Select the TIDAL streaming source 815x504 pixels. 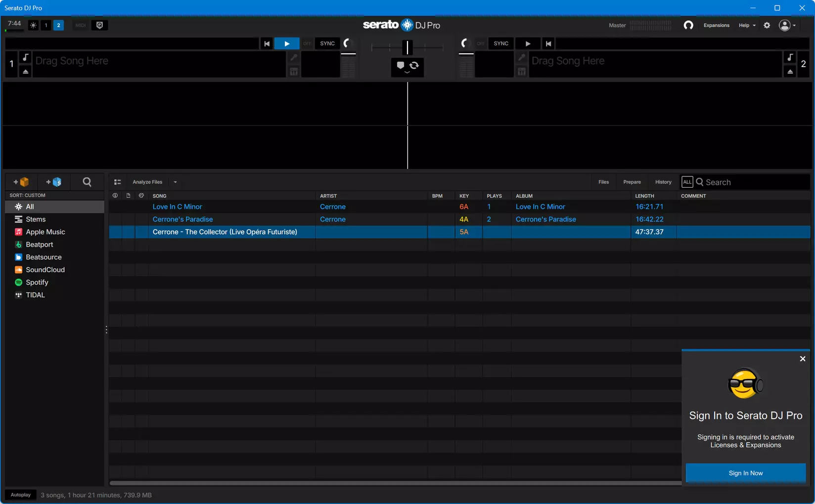pos(35,295)
